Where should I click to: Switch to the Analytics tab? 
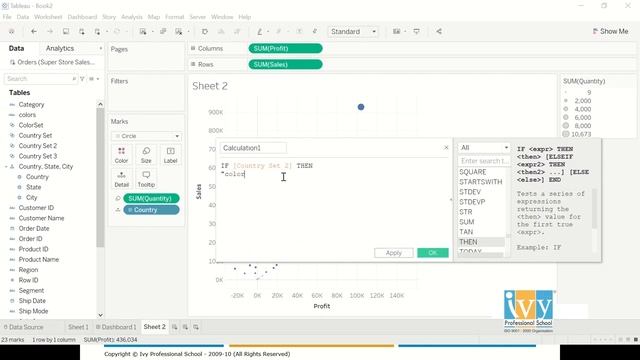(60, 48)
